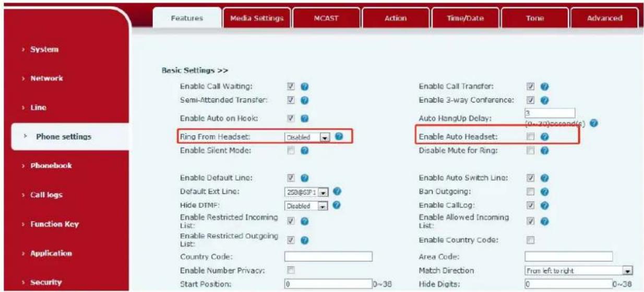The image size is (644, 292).
Task: Open help for Enable 3-way Conference
Action: tap(544, 99)
